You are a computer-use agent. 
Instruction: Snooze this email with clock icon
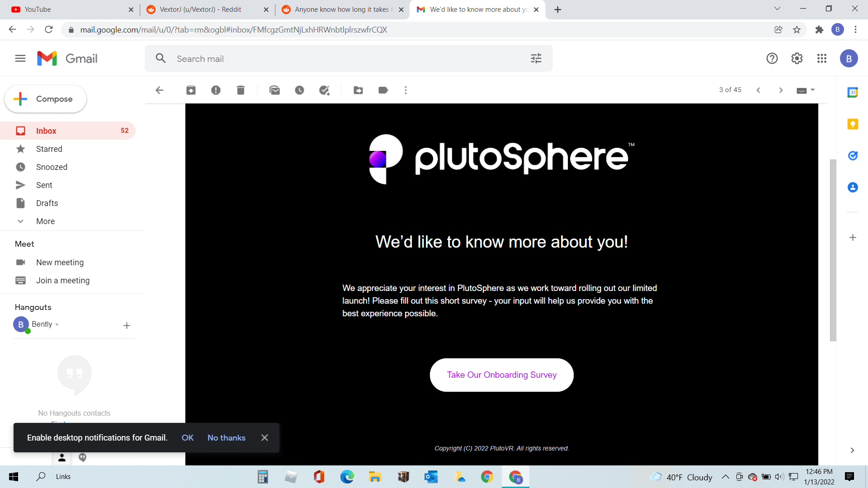(299, 90)
